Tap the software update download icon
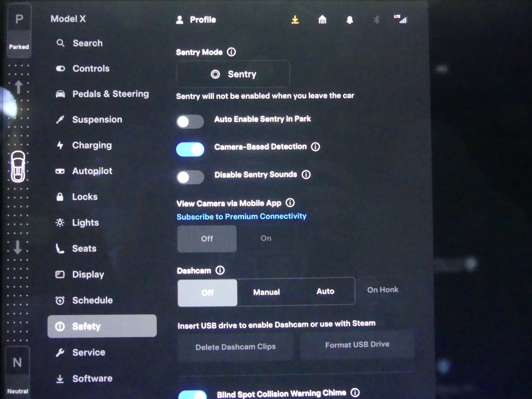This screenshot has height=399, width=532. [295, 20]
